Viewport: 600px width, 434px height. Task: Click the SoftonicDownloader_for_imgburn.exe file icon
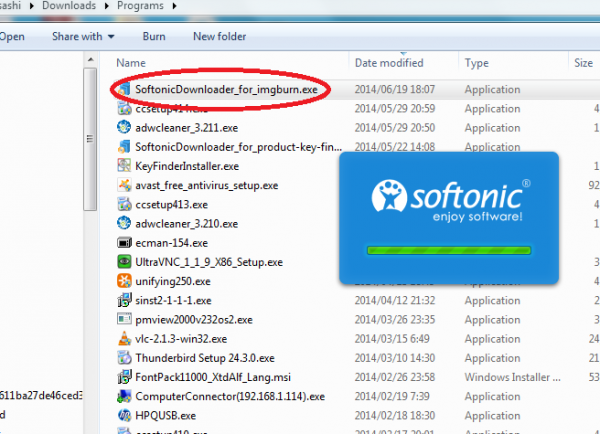[x=124, y=89]
